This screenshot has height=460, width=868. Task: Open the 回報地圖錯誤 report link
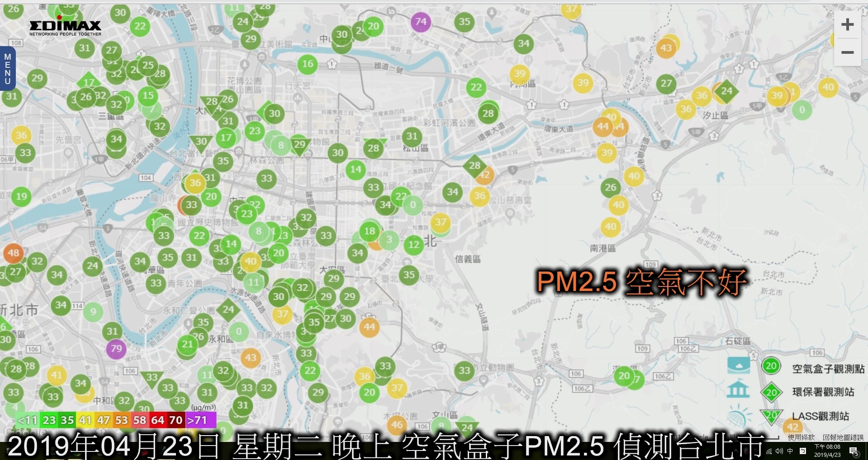click(x=843, y=437)
